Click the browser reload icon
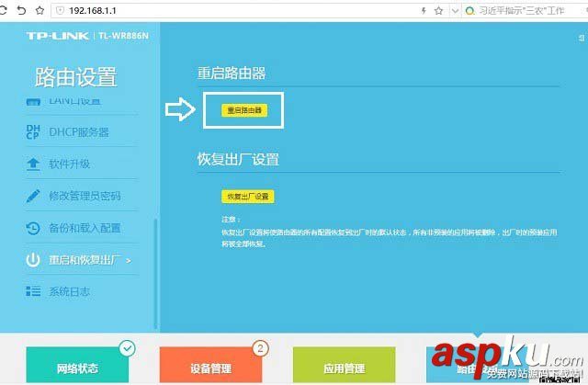588x385 pixels. pos(3,10)
